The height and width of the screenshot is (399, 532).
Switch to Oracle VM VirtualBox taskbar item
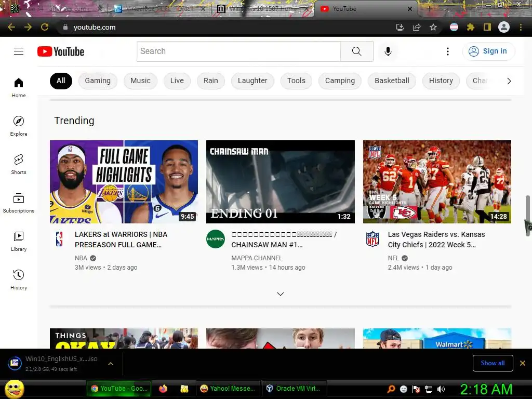(x=294, y=389)
